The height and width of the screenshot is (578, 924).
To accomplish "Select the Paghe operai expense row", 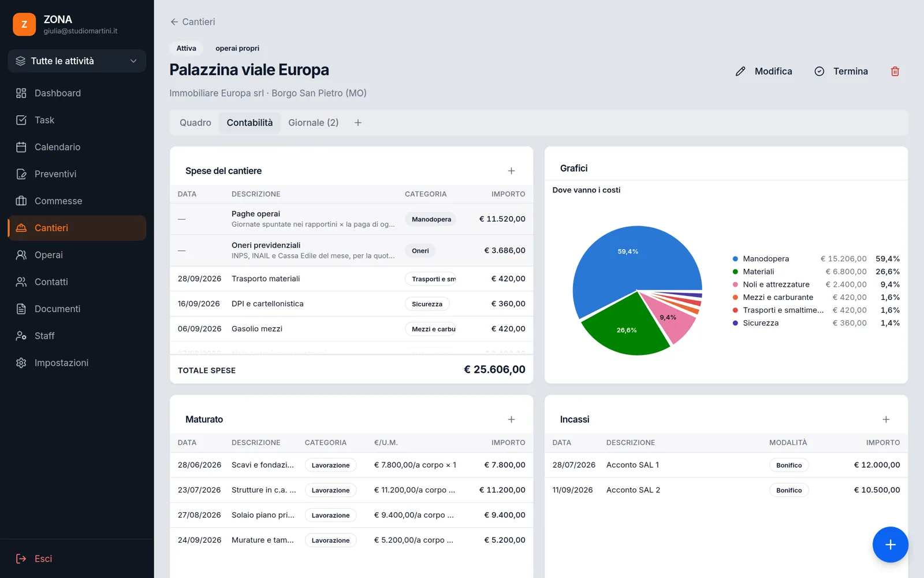I will pyautogui.click(x=351, y=219).
